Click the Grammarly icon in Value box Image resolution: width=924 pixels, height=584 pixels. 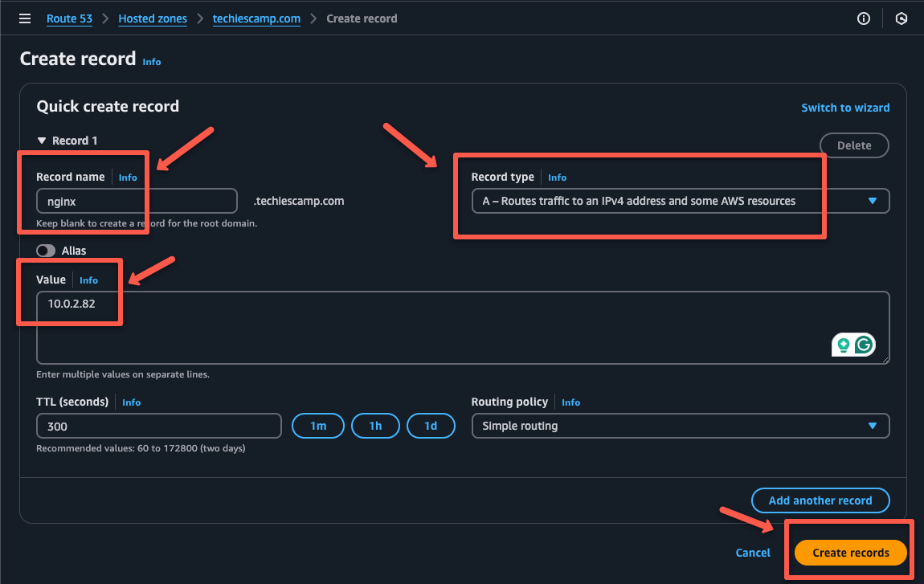(864, 345)
